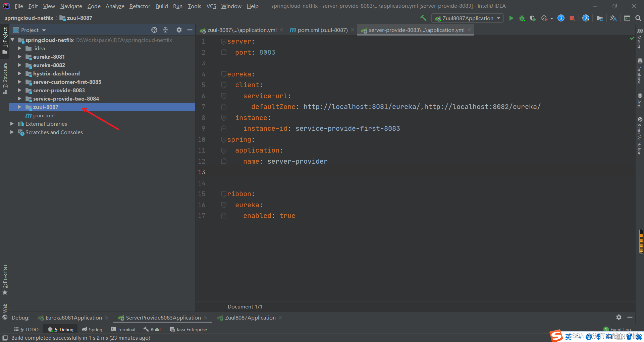Expand the eureka-8081 module
Screen dimensions: 644x342
click(19, 57)
